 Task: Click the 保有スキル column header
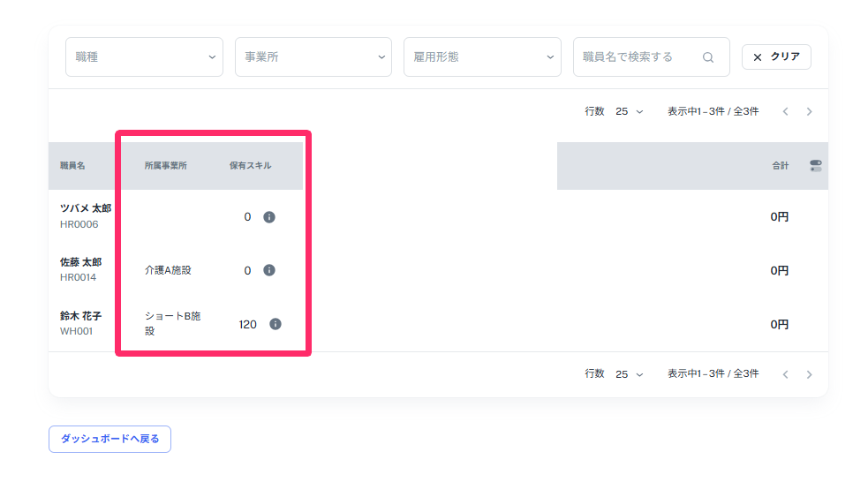tap(250, 165)
